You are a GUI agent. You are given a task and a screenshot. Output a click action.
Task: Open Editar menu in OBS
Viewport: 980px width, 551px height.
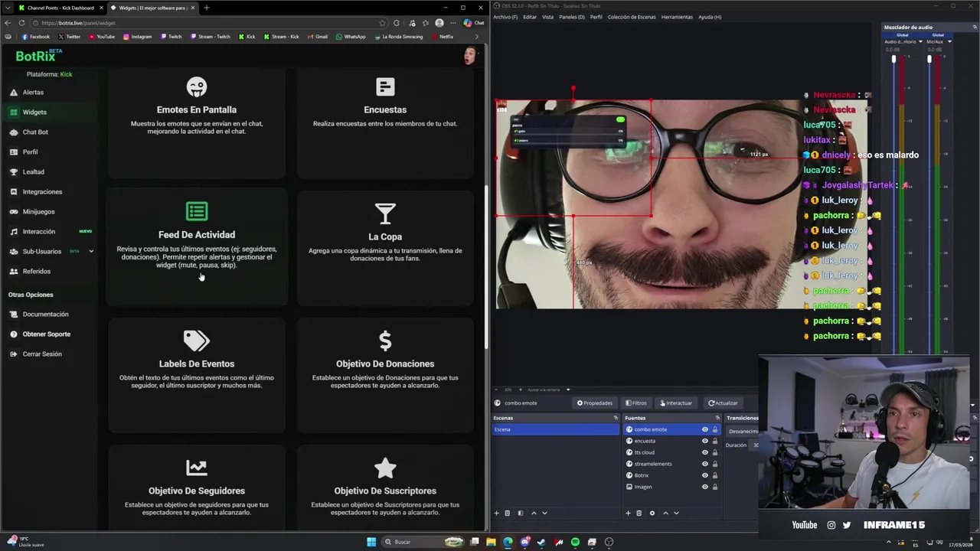click(530, 17)
